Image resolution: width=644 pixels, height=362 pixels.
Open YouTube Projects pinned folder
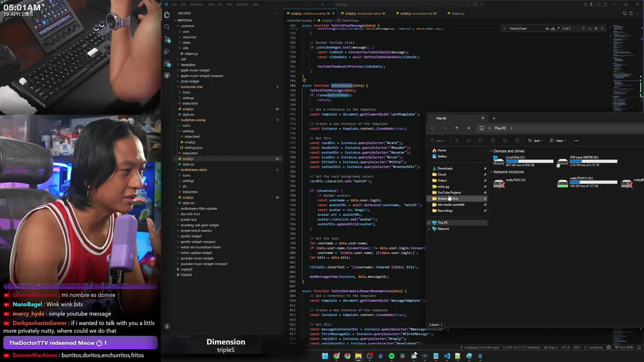click(449, 193)
